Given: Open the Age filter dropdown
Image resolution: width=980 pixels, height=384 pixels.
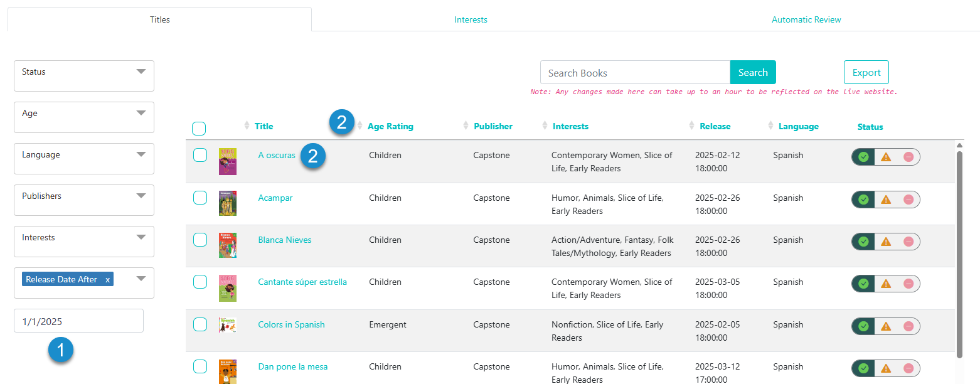Looking at the screenshot, I should click(84, 117).
